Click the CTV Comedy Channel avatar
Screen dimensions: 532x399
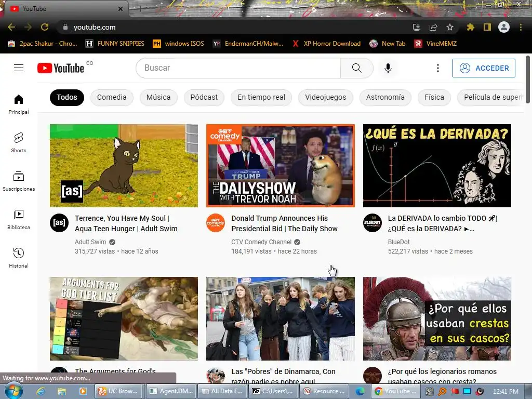click(x=216, y=223)
